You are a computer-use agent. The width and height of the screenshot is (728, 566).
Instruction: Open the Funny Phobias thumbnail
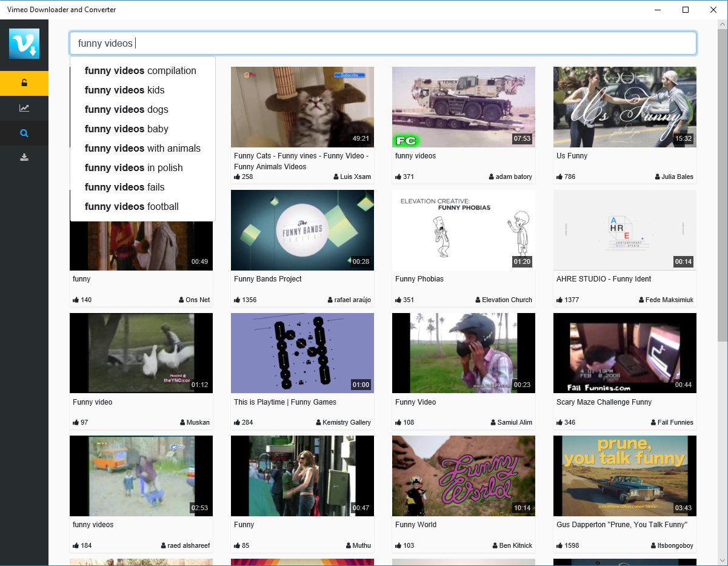[x=464, y=230]
